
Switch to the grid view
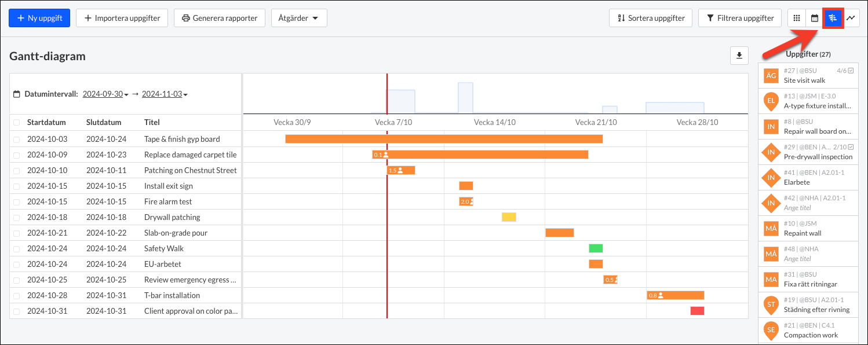(796, 18)
